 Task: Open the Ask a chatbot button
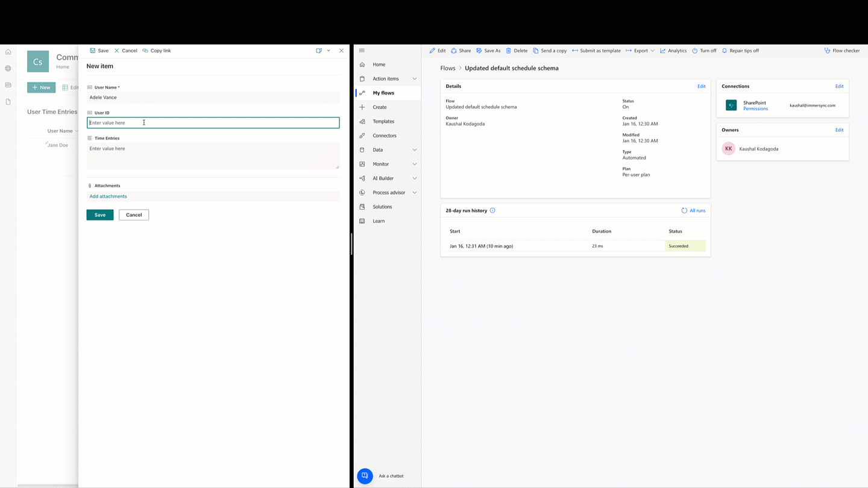tap(365, 476)
